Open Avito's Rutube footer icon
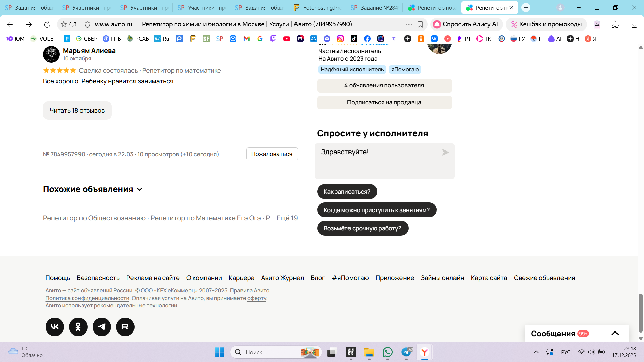 click(125, 327)
